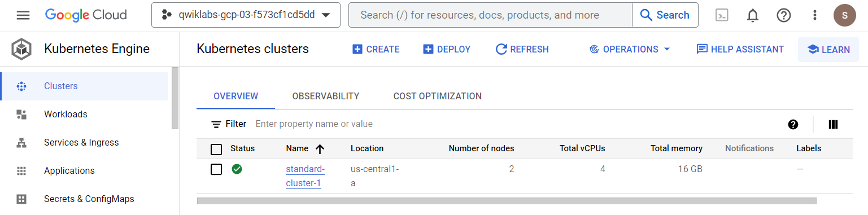This screenshot has width=868, height=215.
Task: Click the Location column header
Action: [x=367, y=149]
